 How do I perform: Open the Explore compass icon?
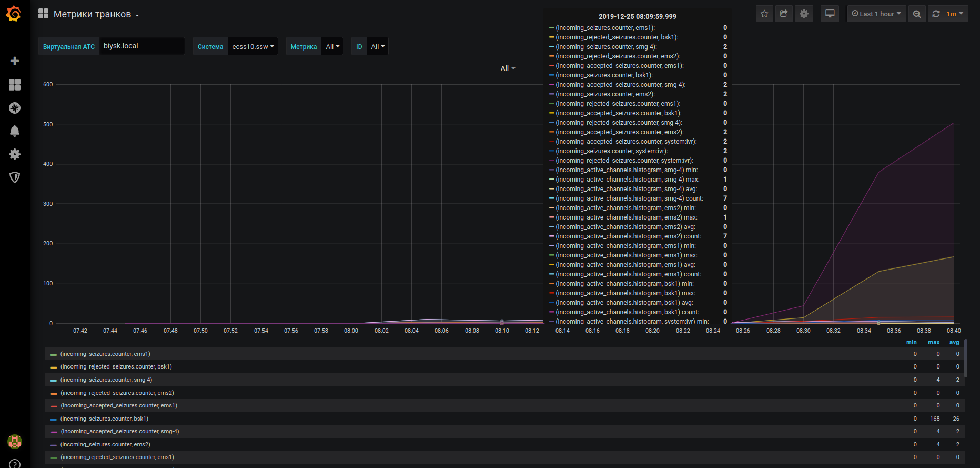coord(15,108)
